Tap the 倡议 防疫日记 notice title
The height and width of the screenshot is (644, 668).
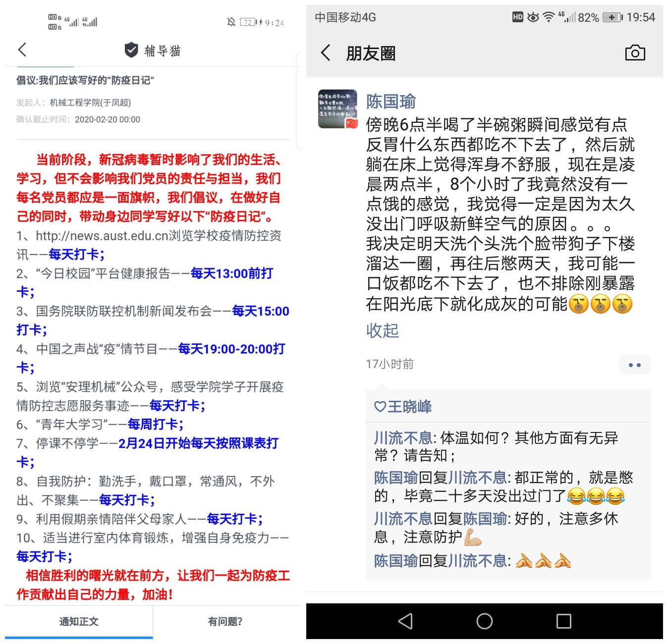(x=85, y=80)
